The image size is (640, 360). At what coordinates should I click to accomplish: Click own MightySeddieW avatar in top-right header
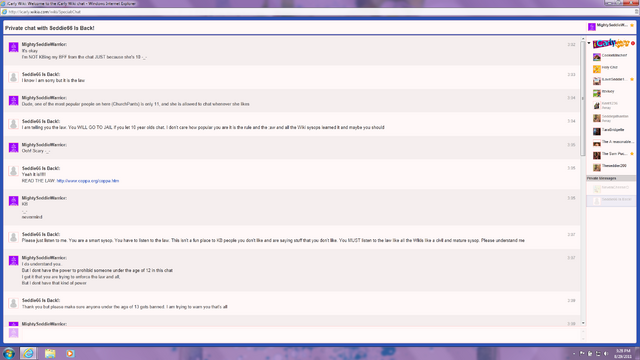coord(591,27)
